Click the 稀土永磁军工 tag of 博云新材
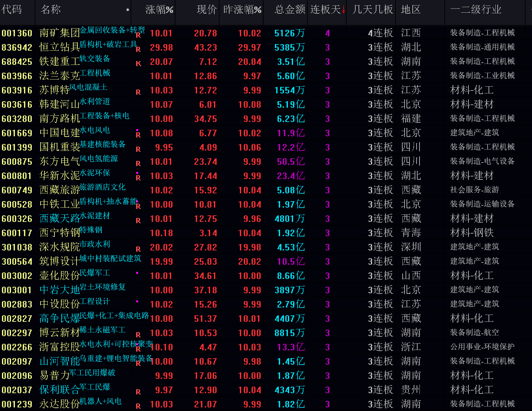532x411 pixels. click(102, 330)
